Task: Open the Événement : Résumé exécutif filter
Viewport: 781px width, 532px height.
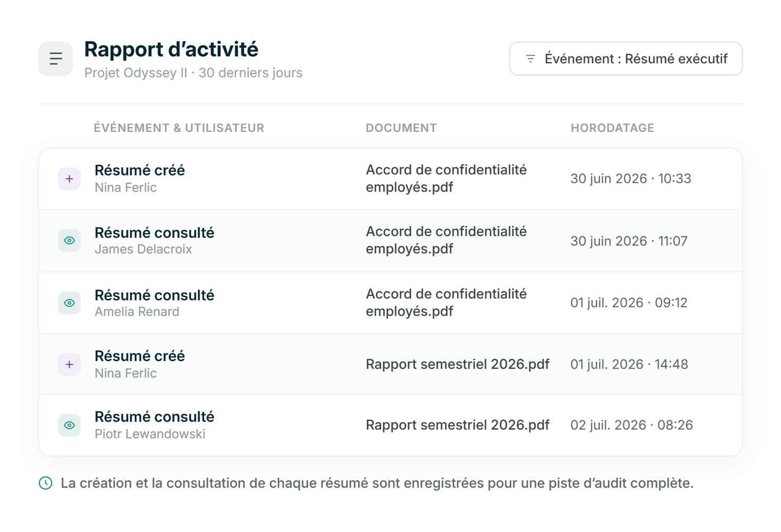Action: (x=626, y=59)
